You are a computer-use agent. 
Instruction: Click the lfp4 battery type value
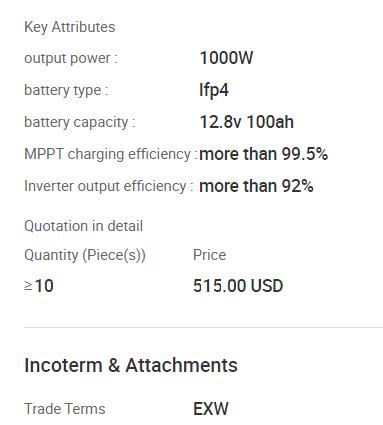(214, 90)
